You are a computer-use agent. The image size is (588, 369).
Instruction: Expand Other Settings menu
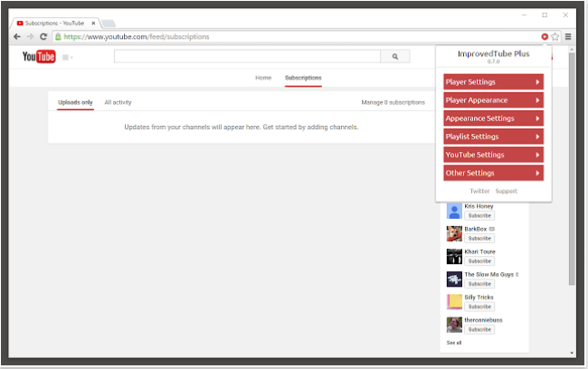(494, 173)
